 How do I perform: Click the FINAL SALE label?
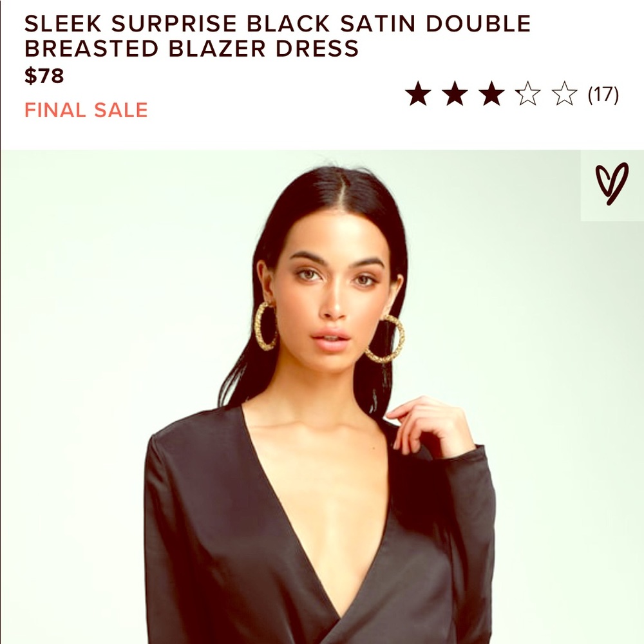pyautogui.click(x=86, y=110)
